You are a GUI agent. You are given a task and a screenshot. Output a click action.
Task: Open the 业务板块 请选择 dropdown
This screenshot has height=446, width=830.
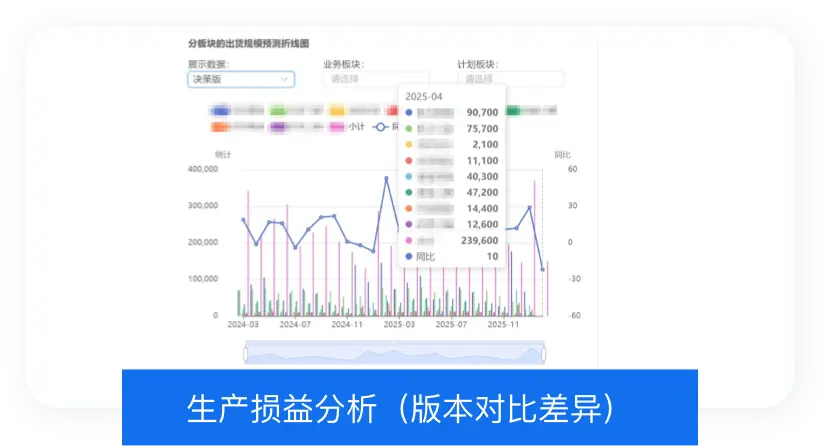click(376, 79)
